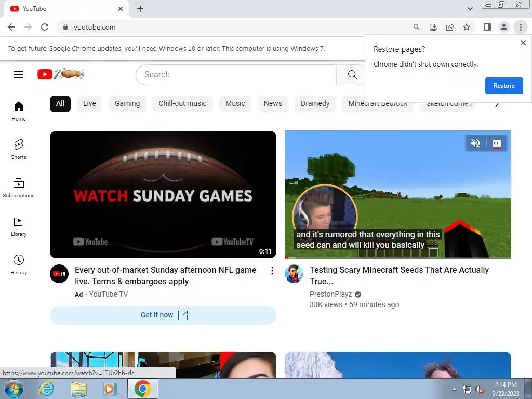The height and width of the screenshot is (399, 532).
Task: Click YouTube TV advertiser name
Action: pos(109,294)
